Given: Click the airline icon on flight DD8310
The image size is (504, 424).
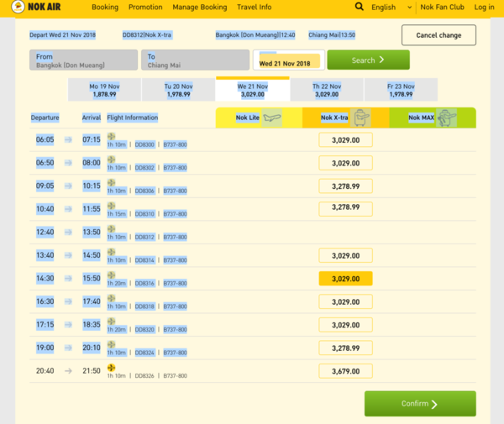Looking at the screenshot, I should coord(111,206).
